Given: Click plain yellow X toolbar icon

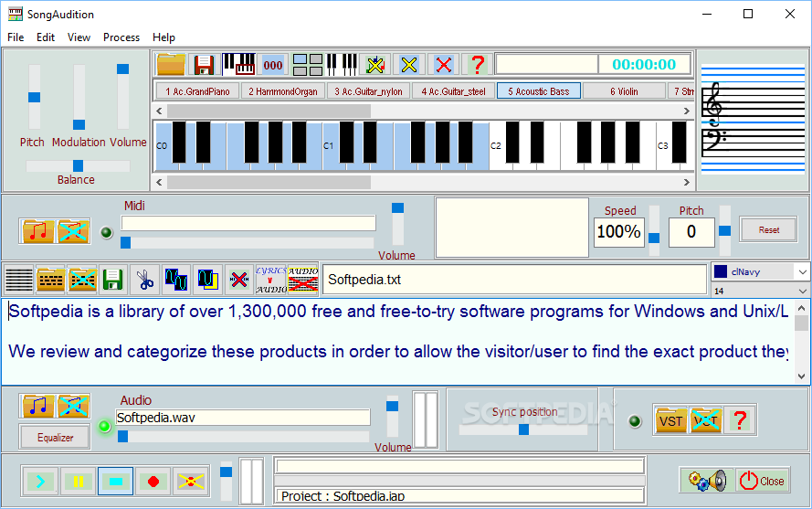Looking at the screenshot, I should 409,65.
